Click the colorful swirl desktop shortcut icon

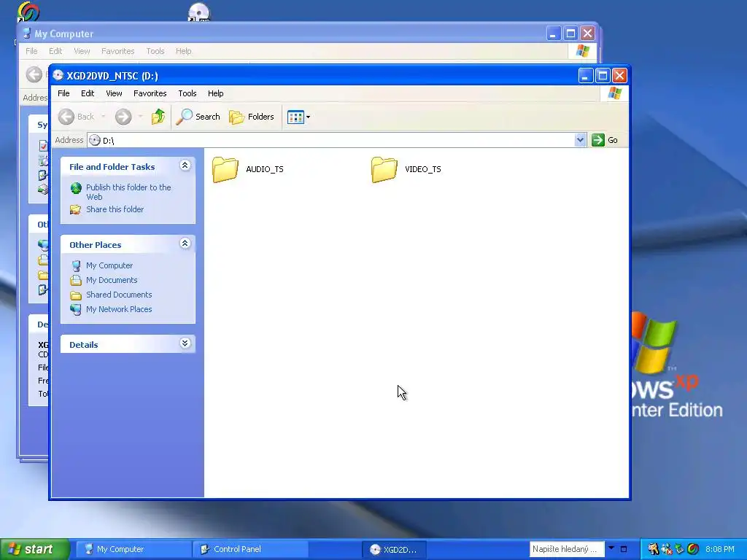tap(28, 12)
